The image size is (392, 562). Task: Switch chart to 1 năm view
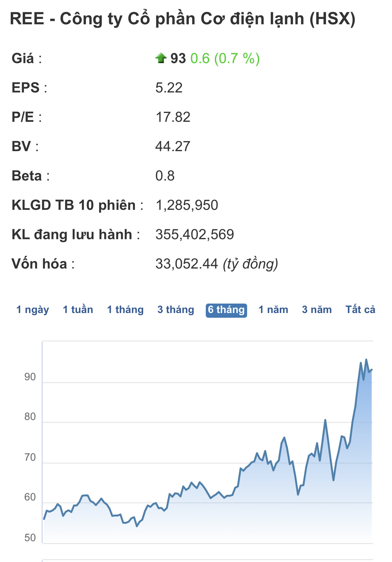273,310
